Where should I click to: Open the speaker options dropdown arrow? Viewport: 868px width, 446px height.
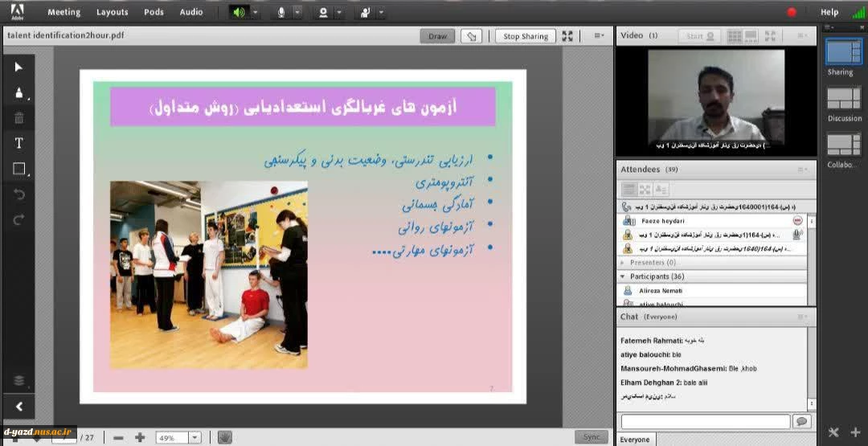click(256, 12)
